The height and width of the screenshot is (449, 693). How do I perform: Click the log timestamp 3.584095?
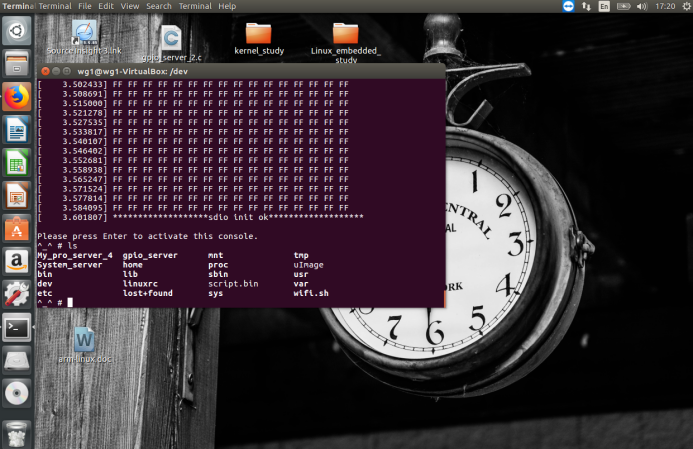(82, 208)
